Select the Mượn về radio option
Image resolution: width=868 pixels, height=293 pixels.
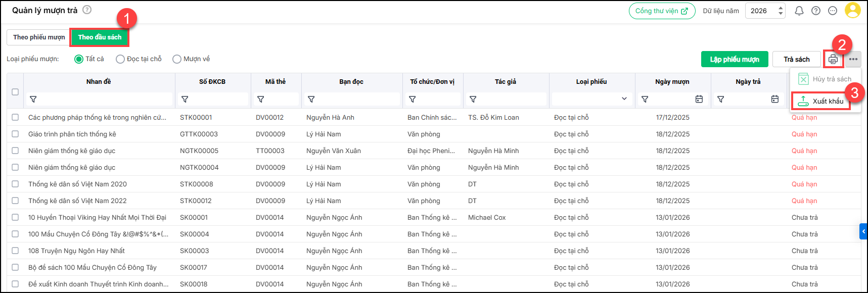[177, 59]
